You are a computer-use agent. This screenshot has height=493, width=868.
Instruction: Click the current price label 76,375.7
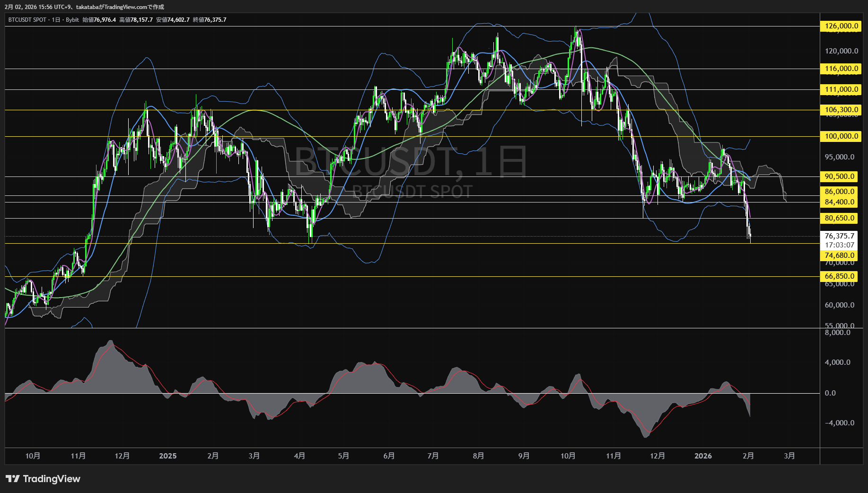pyautogui.click(x=839, y=236)
